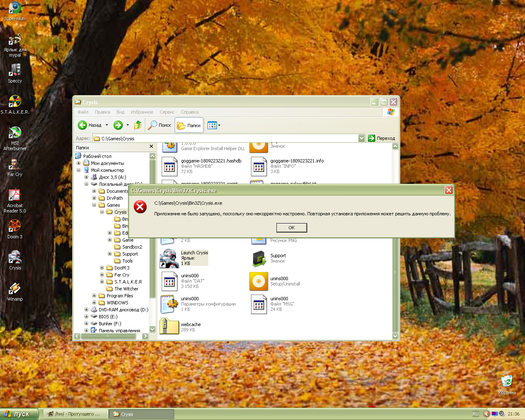The width and height of the screenshot is (525, 420).
Task: Open the Forward history dropdown arrow
Action: [128, 125]
